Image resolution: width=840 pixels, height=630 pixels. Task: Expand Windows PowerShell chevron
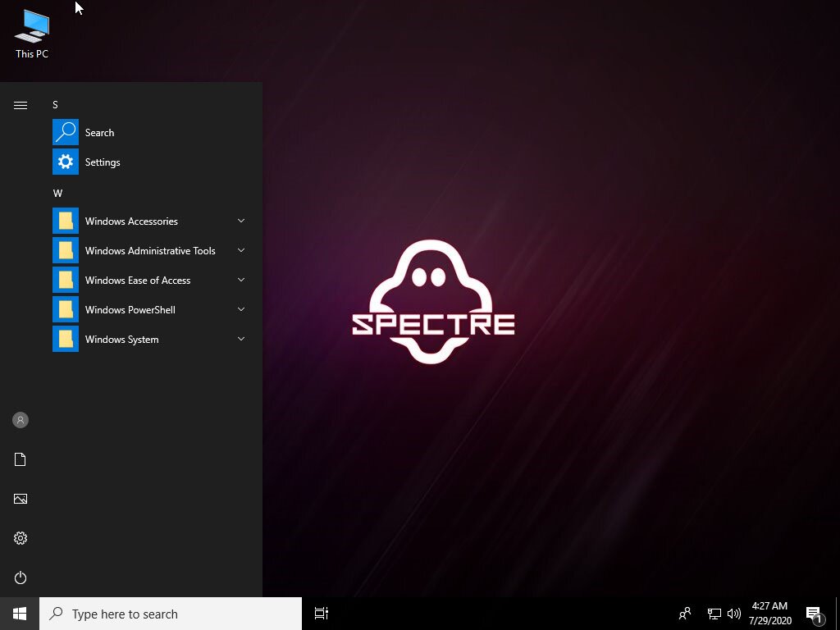241,309
